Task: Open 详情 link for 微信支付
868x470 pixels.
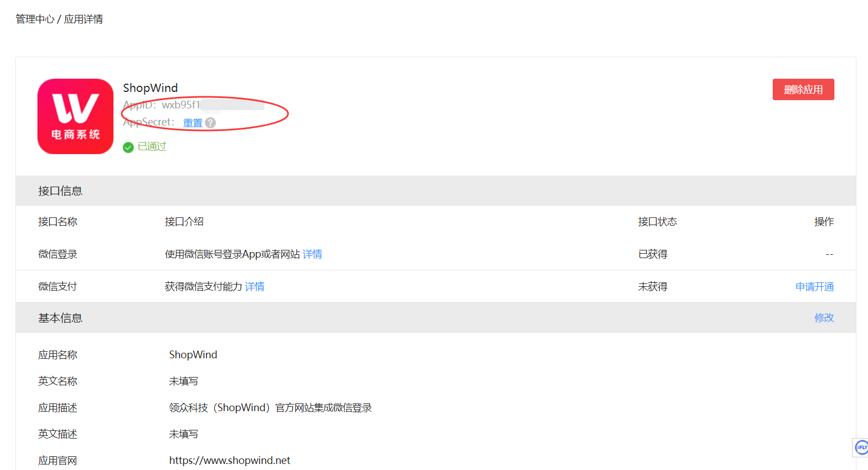Action: tap(254, 287)
